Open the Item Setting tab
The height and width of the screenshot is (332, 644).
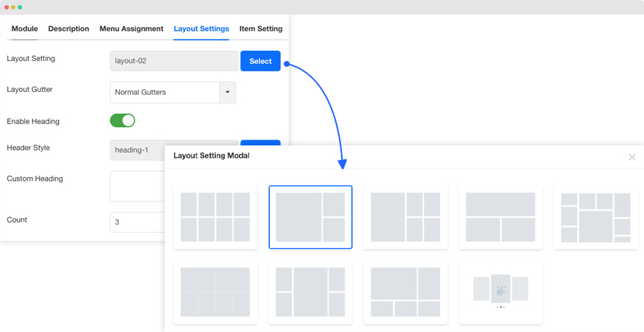coord(261,29)
